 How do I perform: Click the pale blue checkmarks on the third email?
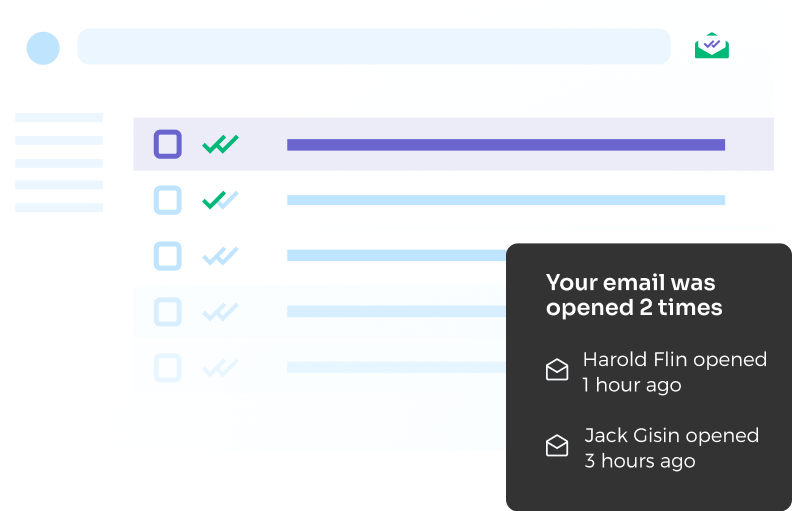(220, 256)
